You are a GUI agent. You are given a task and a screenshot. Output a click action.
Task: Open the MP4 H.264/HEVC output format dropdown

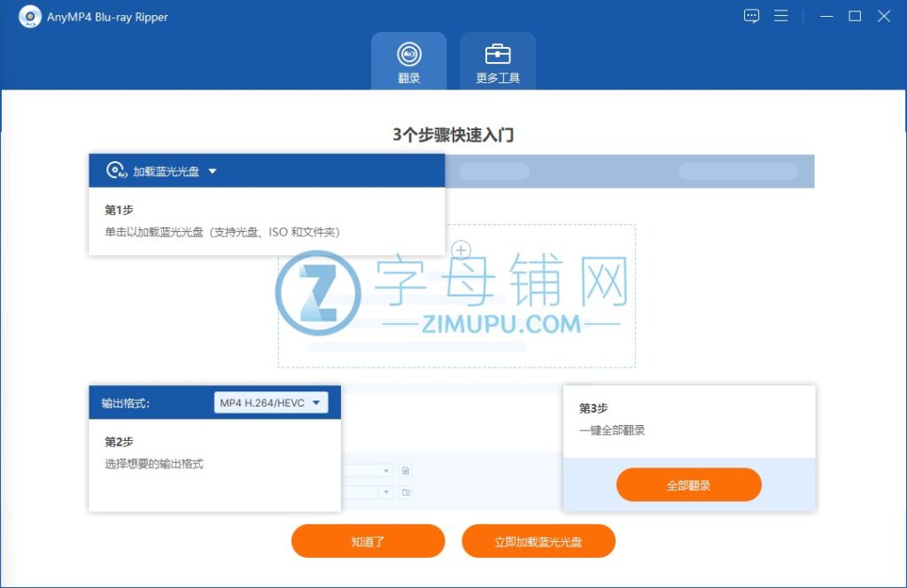(x=271, y=402)
